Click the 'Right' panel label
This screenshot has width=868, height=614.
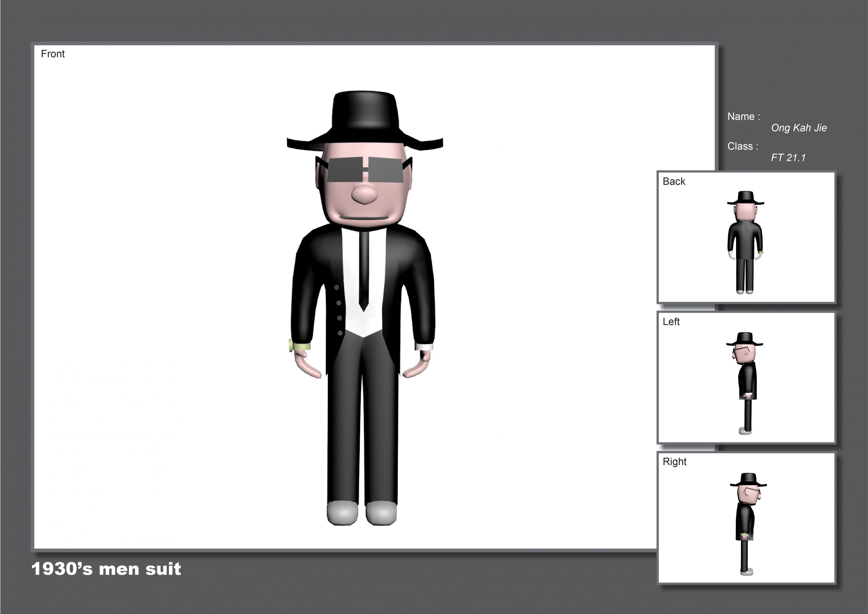coord(674,462)
